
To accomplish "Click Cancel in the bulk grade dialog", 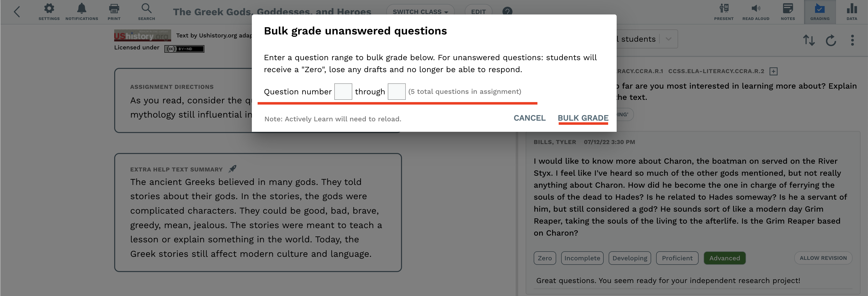I will pos(529,118).
